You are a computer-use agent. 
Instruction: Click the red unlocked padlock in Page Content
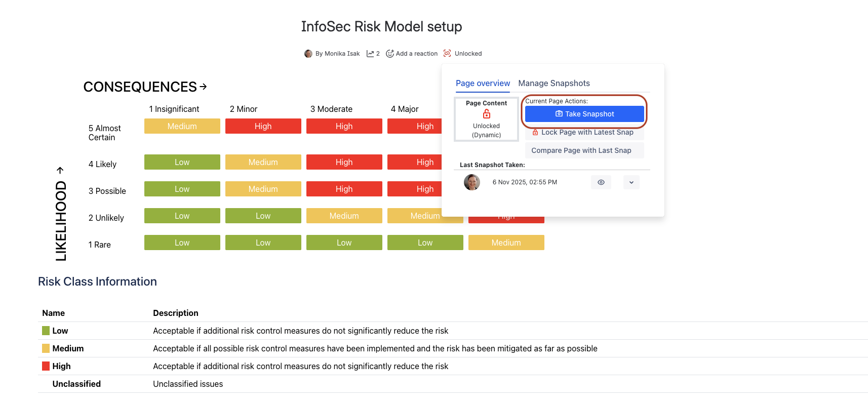[x=486, y=114]
